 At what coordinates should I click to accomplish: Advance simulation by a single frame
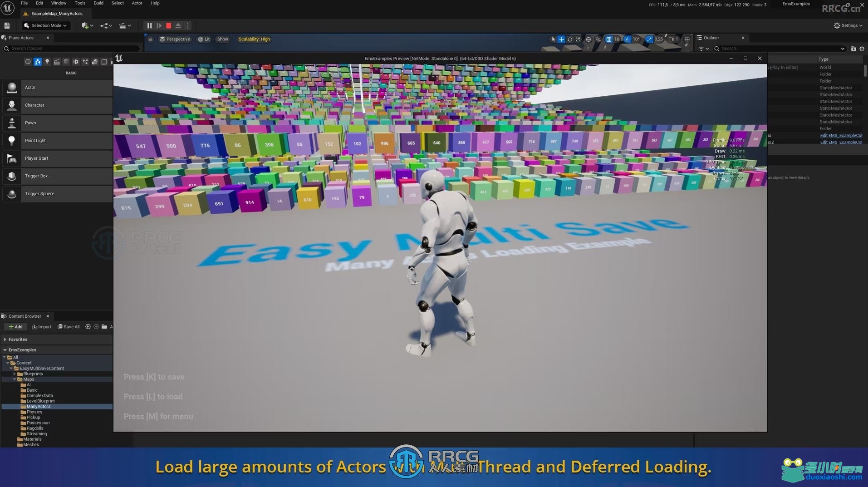159,26
